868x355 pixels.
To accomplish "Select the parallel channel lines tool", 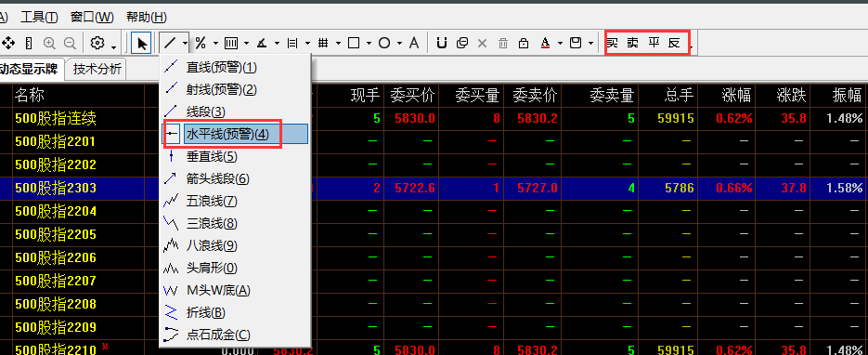I will click(292, 43).
